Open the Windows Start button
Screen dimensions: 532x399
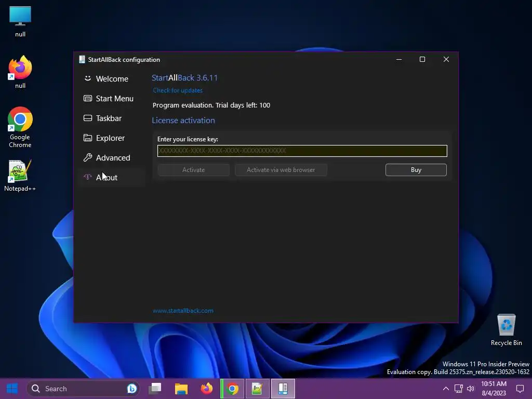[12, 389]
